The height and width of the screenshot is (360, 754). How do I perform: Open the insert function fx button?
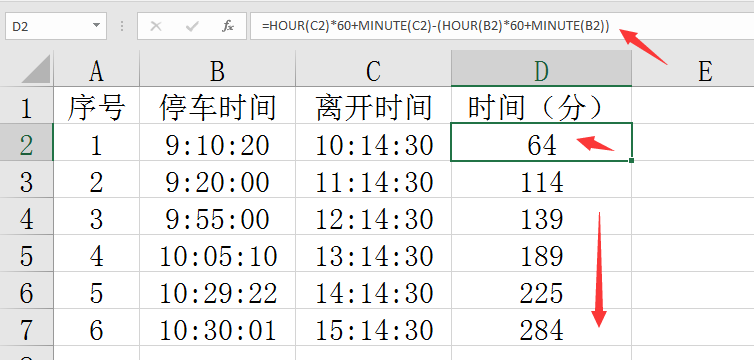227,26
